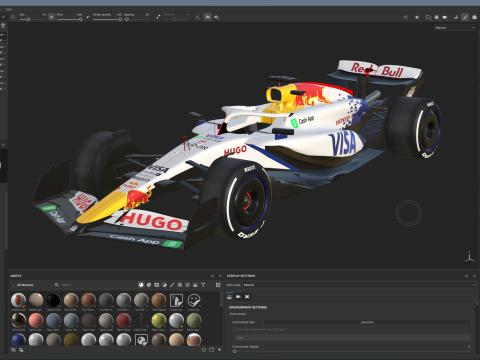Screen dimensions: 480x360
Task: Filter assets by brushes icon
Action: pos(172,285)
